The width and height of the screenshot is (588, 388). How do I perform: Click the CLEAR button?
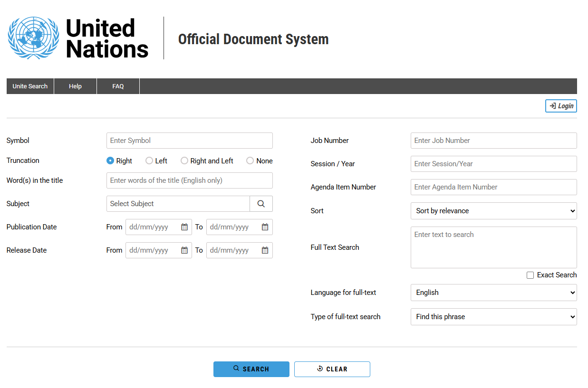(332, 369)
